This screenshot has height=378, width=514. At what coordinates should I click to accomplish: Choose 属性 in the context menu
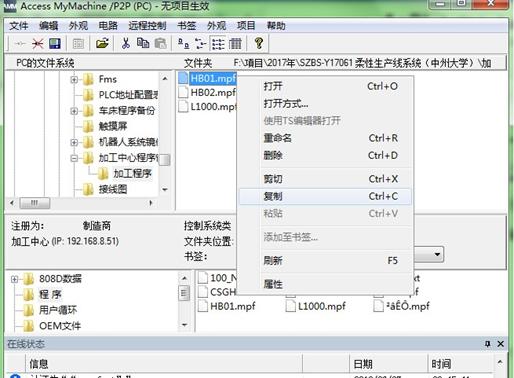coord(325,284)
